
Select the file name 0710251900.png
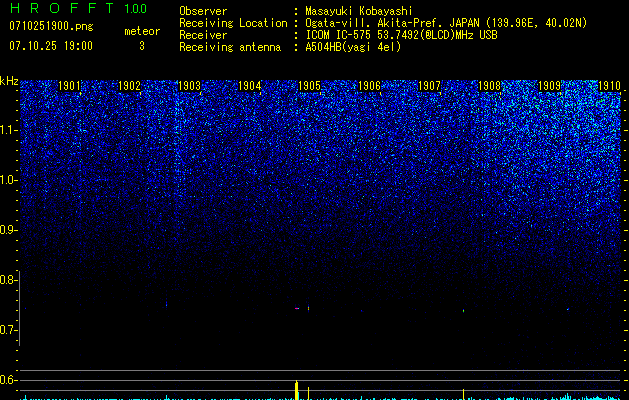pyautogui.click(x=51, y=27)
